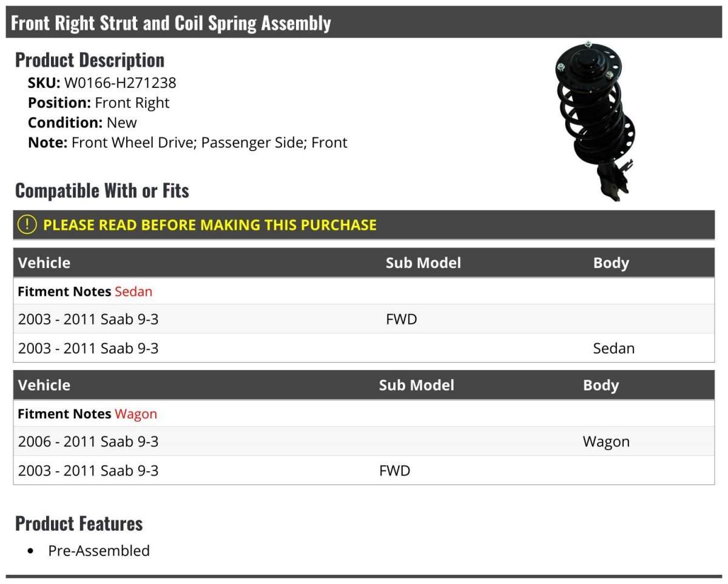
Task: Click the Body header in Sedan table
Action: [x=611, y=263]
